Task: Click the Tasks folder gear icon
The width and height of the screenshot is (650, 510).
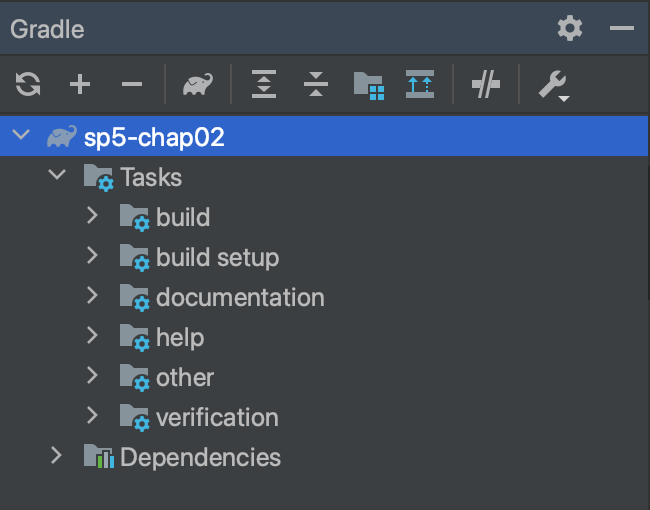Action: tap(98, 178)
